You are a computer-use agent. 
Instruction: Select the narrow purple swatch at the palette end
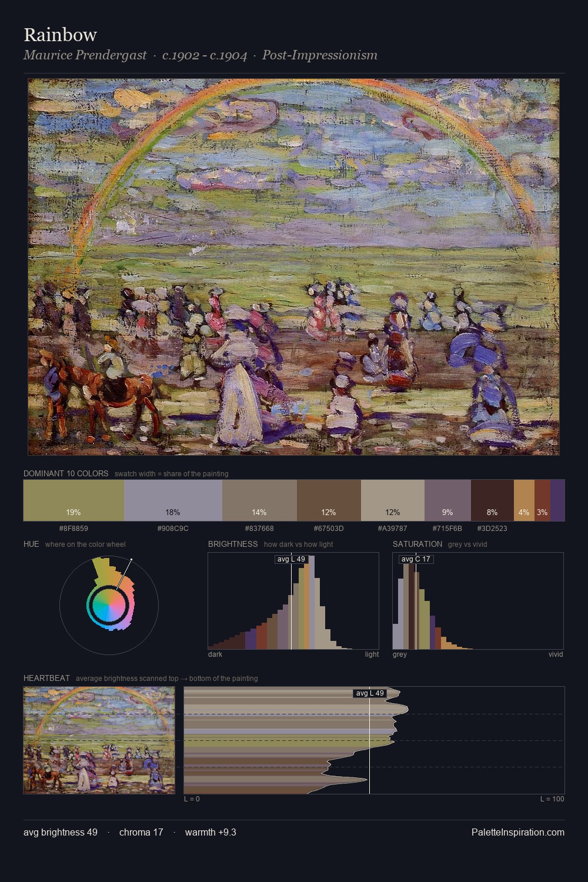(x=557, y=500)
